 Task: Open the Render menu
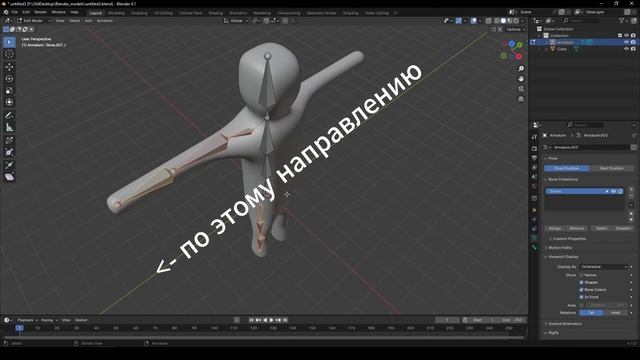(x=40, y=12)
